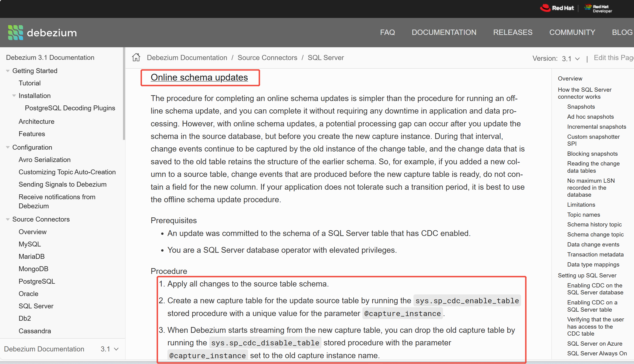The height and width of the screenshot is (364, 634).
Task: Select PostgreSQL in the sidebar
Action: tap(37, 282)
